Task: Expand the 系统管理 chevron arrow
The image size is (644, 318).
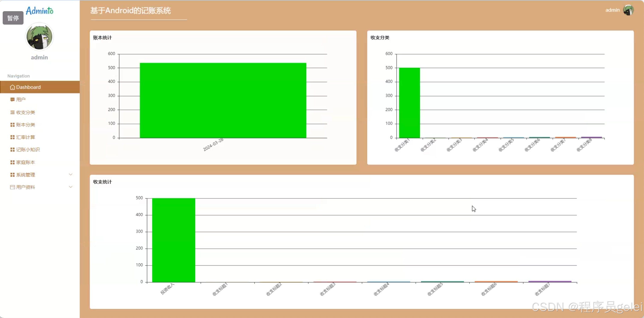Action: [71, 174]
